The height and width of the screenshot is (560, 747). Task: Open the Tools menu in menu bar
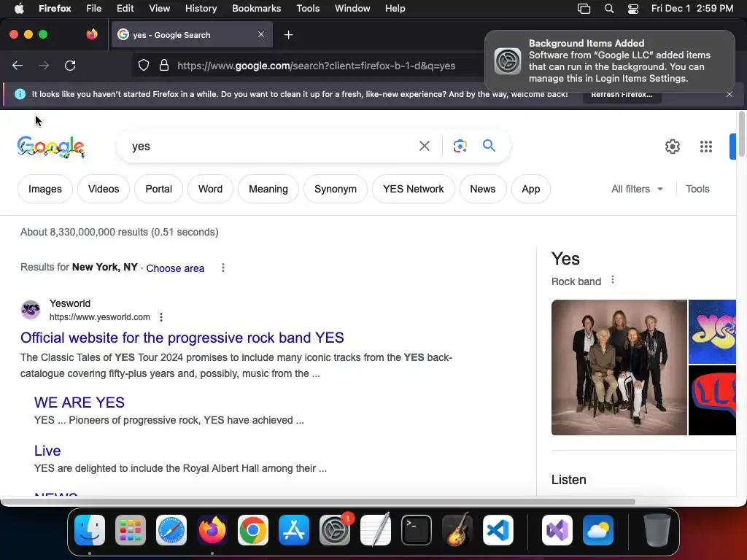pos(308,9)
